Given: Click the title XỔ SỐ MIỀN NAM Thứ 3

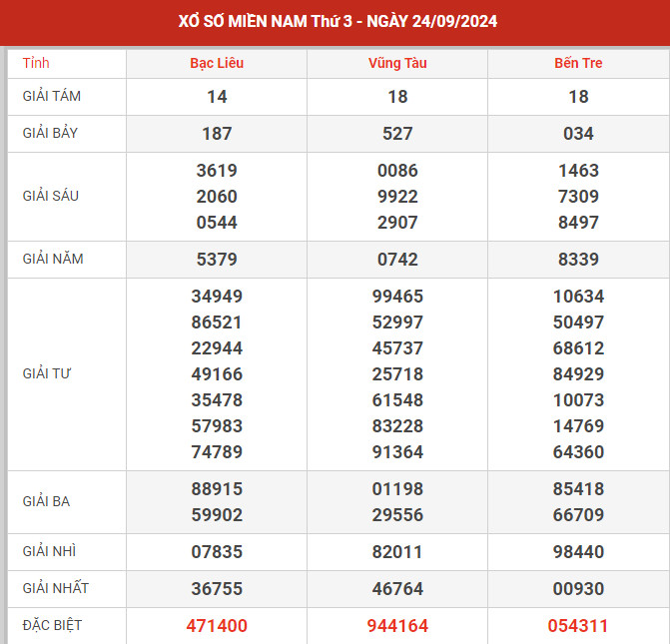Looking at the screenshot, I should click(265, 21).
